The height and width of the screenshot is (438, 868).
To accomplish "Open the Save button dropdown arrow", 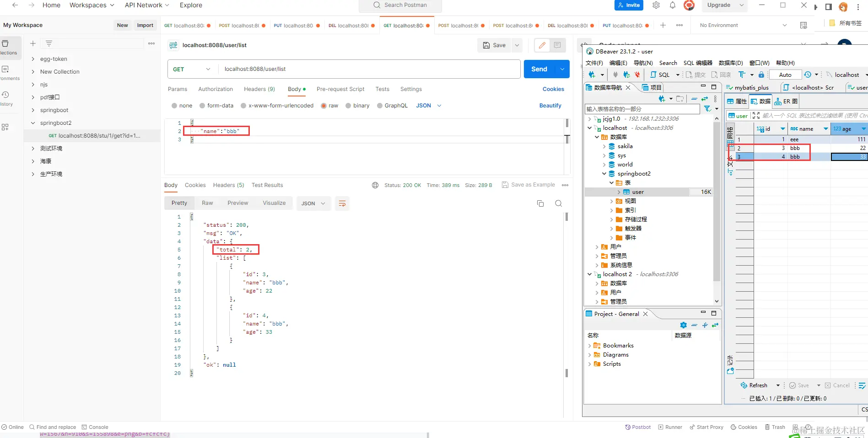I will point(517,45).
